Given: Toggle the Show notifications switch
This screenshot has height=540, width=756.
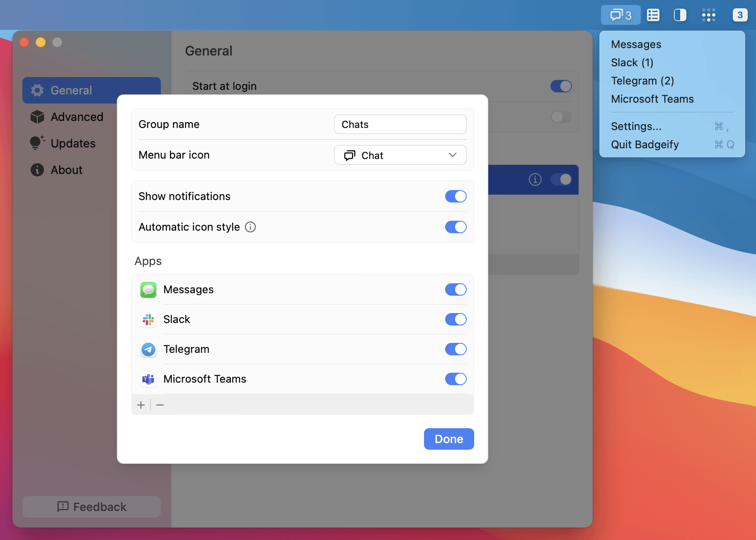Looking at the screenshot, I should [456, 196].
